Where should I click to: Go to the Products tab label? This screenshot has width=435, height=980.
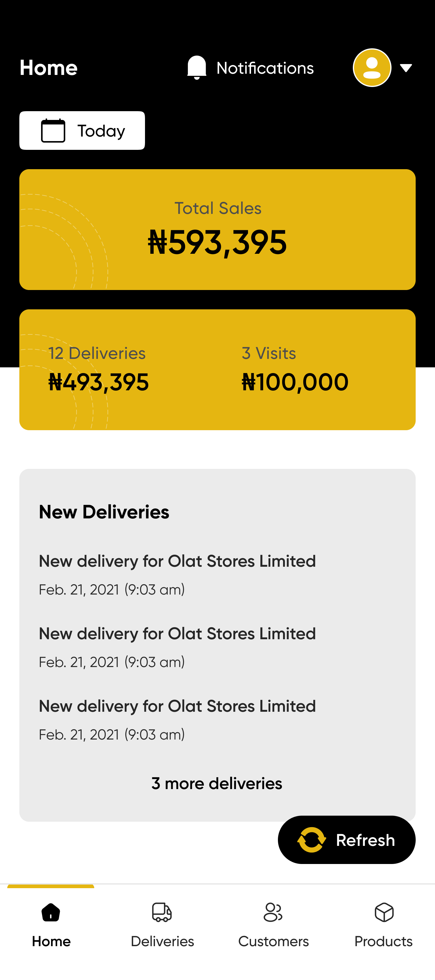384,941
